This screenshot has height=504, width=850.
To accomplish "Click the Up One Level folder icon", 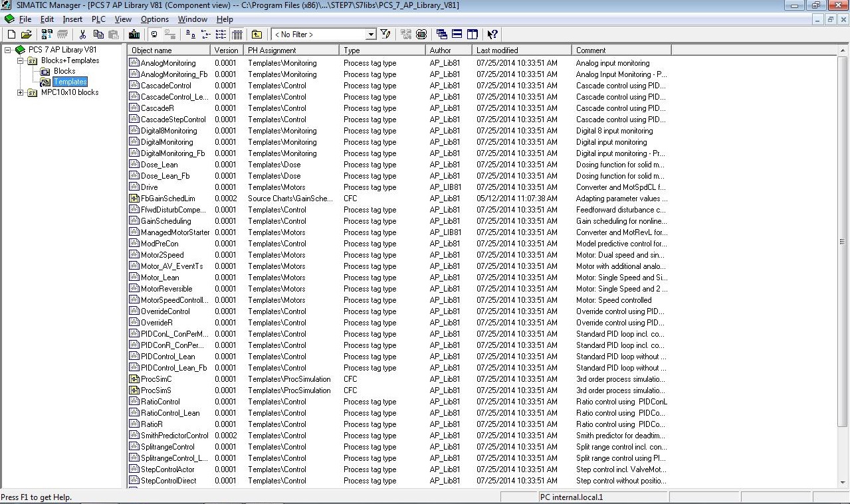I will (x=257, y=35).
